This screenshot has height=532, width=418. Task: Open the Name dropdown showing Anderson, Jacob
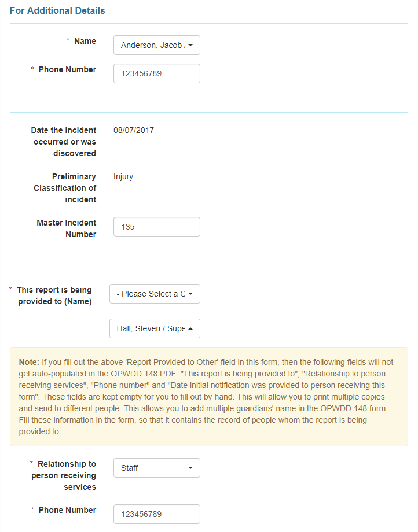click(x=157, y=45)
